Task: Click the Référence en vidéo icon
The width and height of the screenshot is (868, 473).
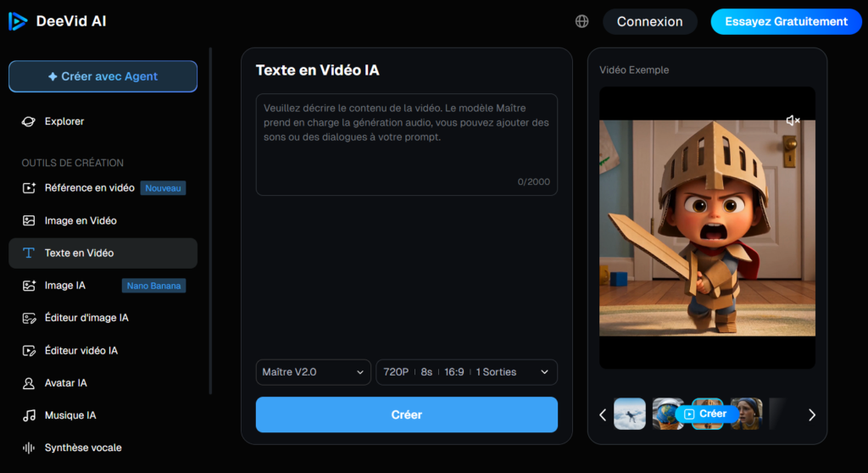Action: tap(28, 188)
